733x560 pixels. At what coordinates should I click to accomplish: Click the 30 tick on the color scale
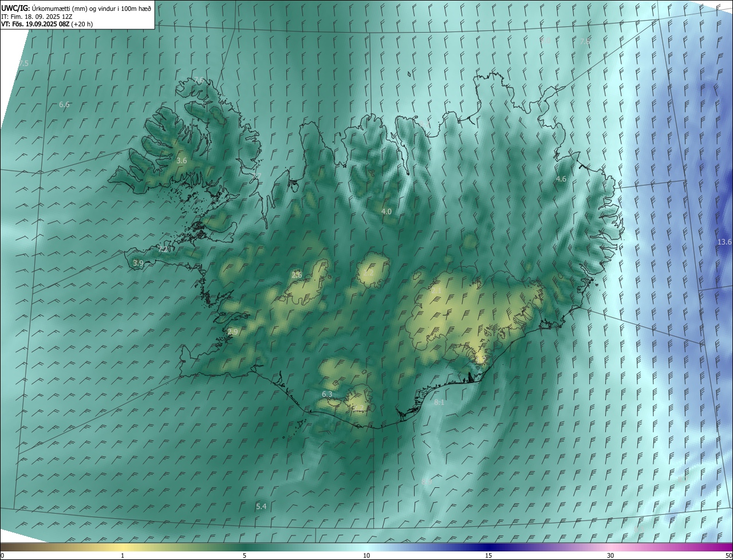(610, 555)
